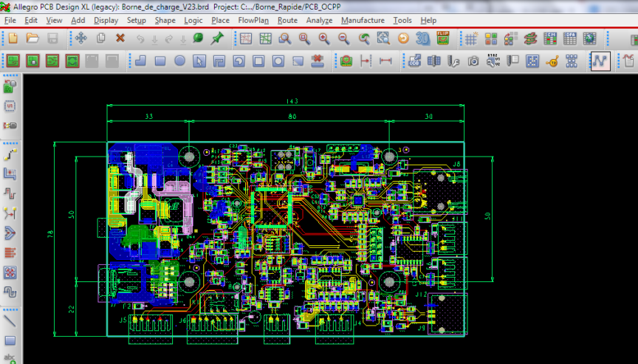
Task: Select the Move tool with four arrows
Action: [81, 38]
